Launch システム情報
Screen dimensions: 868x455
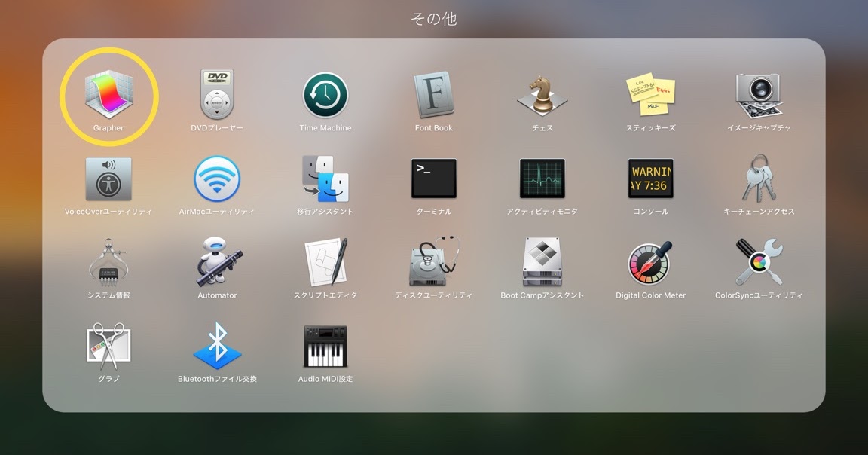pyautogui.click(x=108, y=262)
